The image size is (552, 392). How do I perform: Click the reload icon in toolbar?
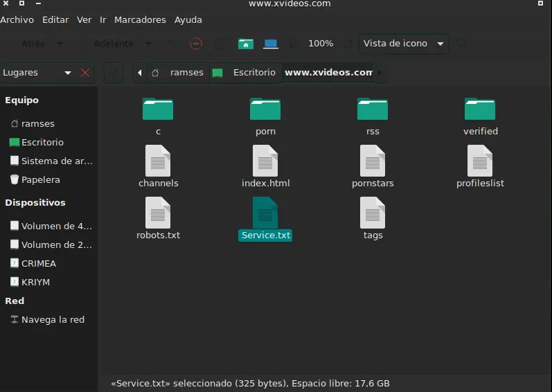click(221, 44)
